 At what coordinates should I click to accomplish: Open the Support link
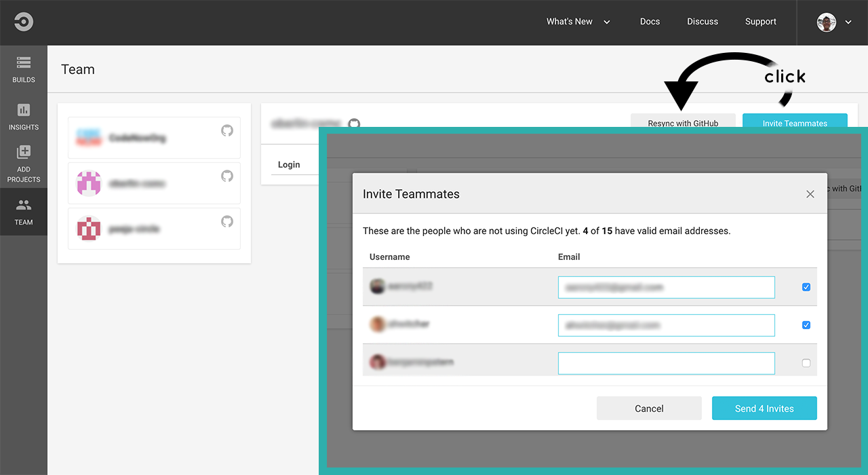761,22
